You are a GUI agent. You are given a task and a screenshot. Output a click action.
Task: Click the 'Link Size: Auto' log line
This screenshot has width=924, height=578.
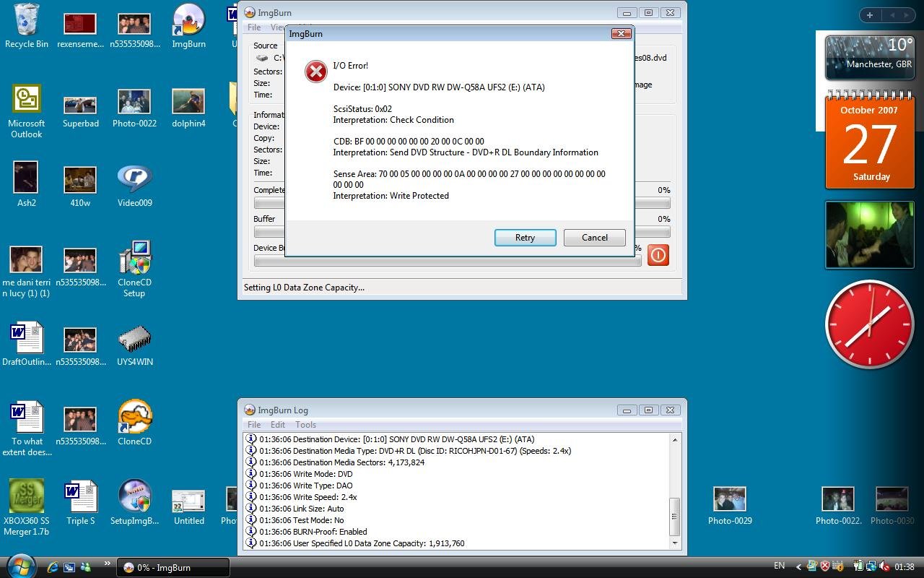[x=302, y=509]
